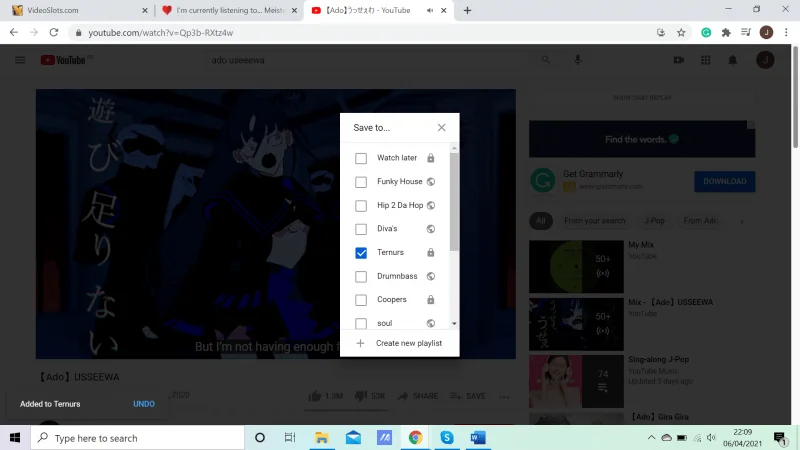Image resolution: width=800 pixels, height=450 pixels.
Task: Switch to the VideoSlots.com browser tab
Action: pos(79,10)
